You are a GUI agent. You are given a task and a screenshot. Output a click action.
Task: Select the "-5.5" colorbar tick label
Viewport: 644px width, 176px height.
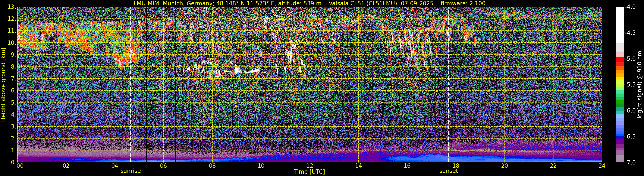pyautogui.click(x=630, y=85)
